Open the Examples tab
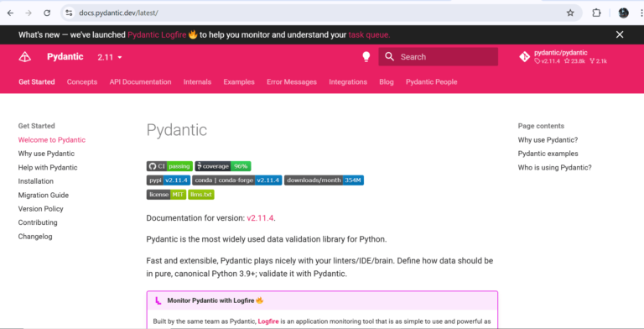Viewport: 644px width, 329px height. point(239,82)
